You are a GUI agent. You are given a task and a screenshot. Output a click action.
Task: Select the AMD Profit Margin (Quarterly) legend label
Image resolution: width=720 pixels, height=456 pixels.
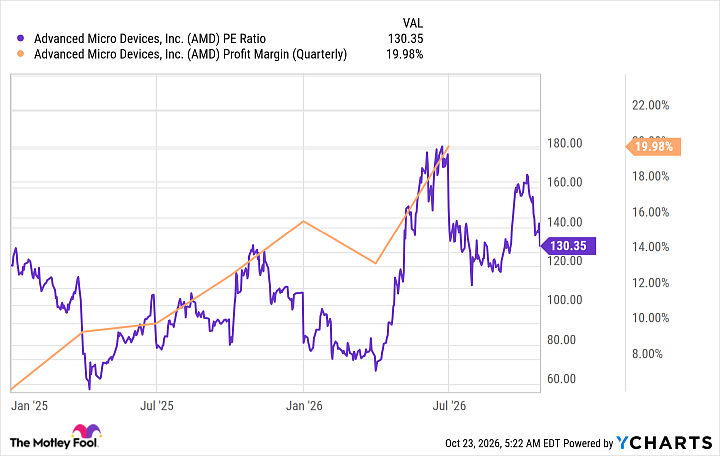click(x=190, y=54)
